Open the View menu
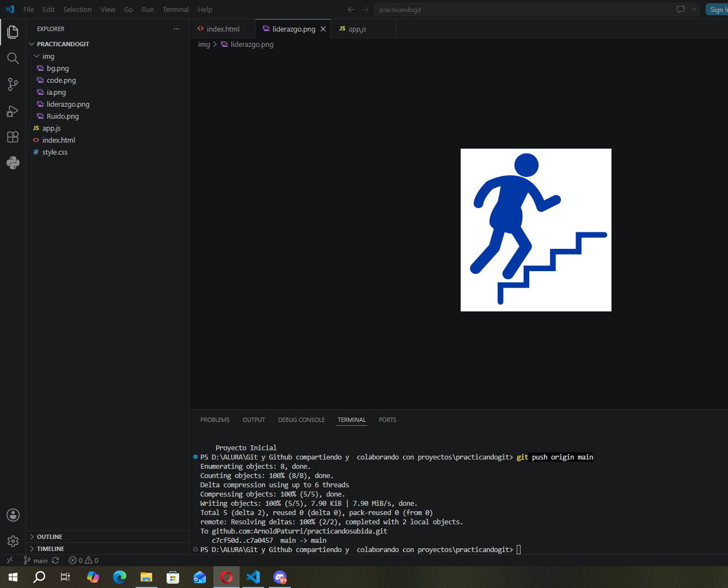Screen dimensions: 728x588 click(x=108, y=9)
